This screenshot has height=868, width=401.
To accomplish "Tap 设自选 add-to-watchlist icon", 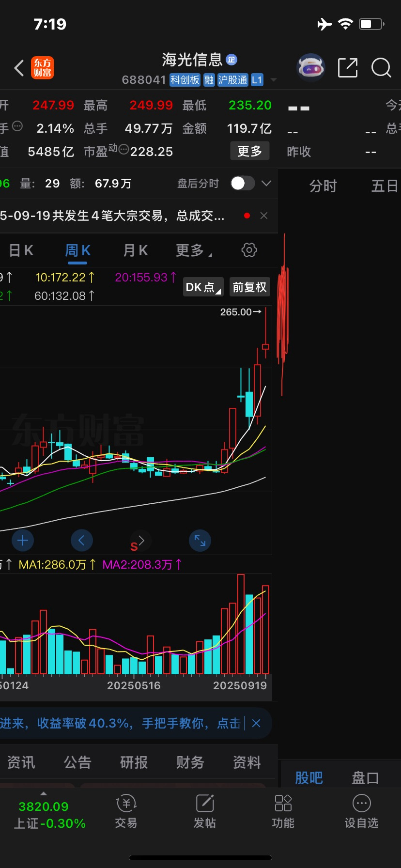I will point(362,804).
